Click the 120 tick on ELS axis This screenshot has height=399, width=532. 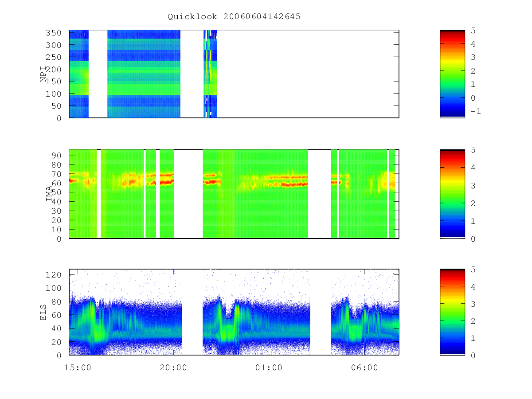click(55, 274)
